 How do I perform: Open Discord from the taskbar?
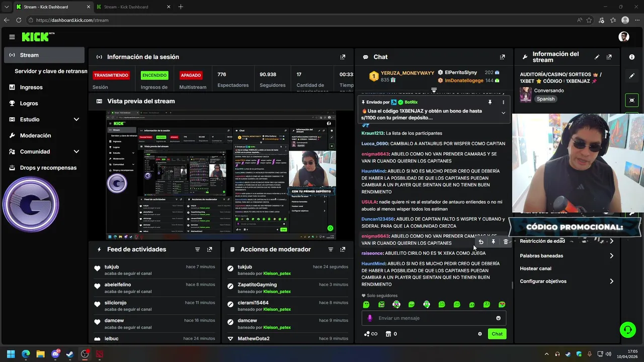(x=55, y=354)
